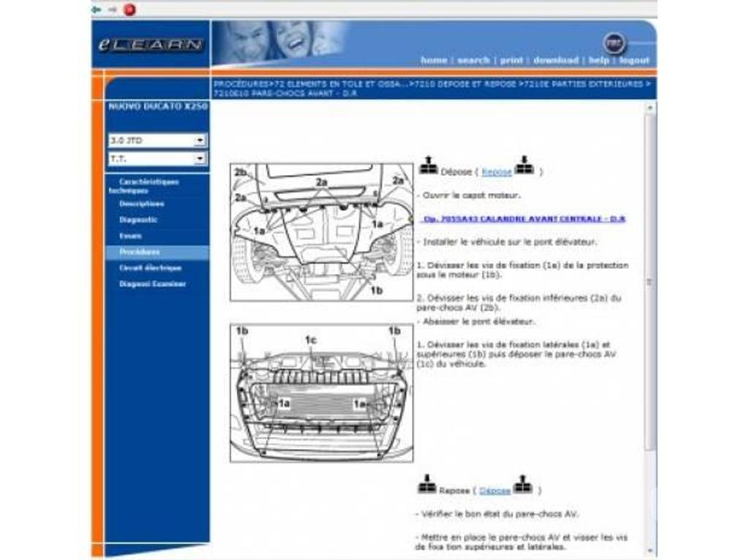Screen dimensions: 749x560
Task: Click the install icon right of Repose link
Action: 524,167
